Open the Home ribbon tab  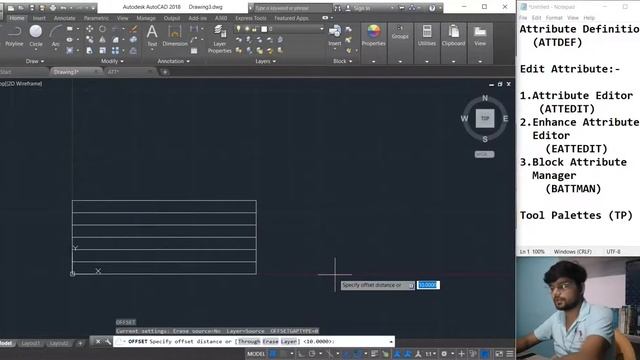[17, 18]
